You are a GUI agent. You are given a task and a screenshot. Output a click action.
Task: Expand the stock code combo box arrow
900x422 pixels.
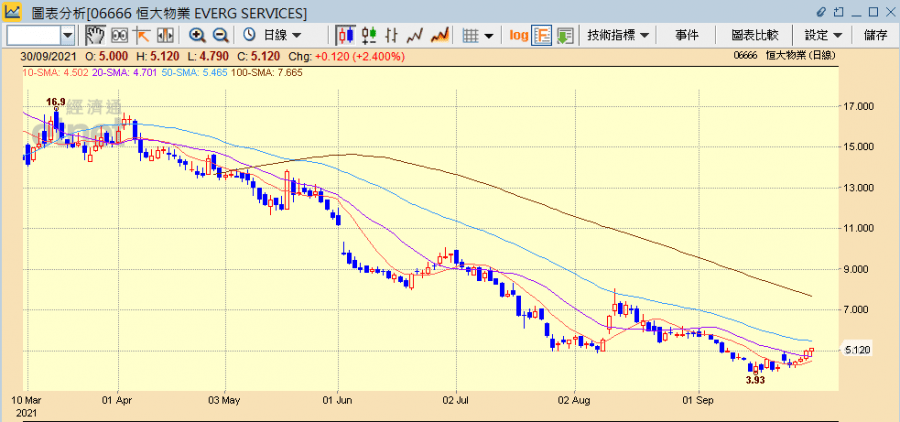pos(67,35)
